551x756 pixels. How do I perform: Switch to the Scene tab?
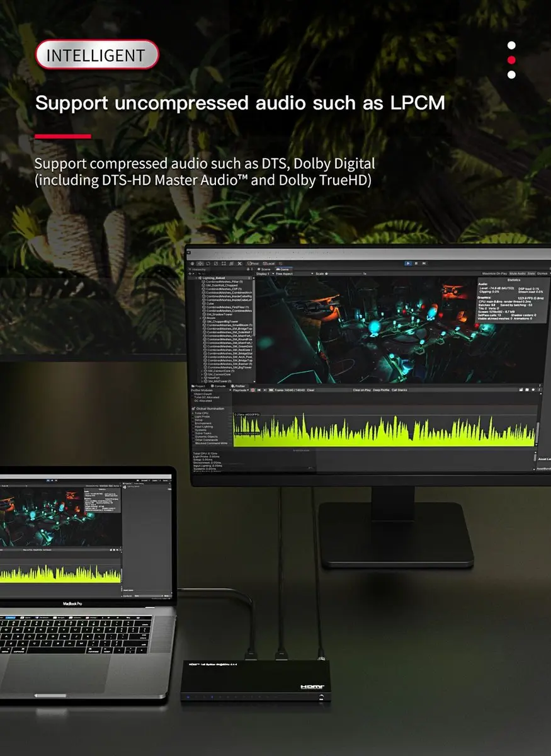(x=263, y=269)
